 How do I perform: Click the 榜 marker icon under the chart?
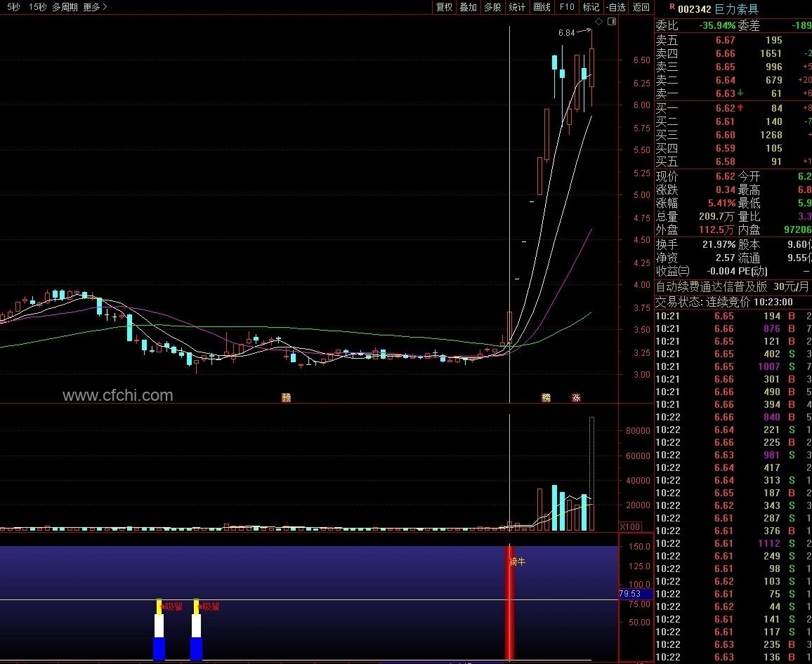(x=546, y=397)
